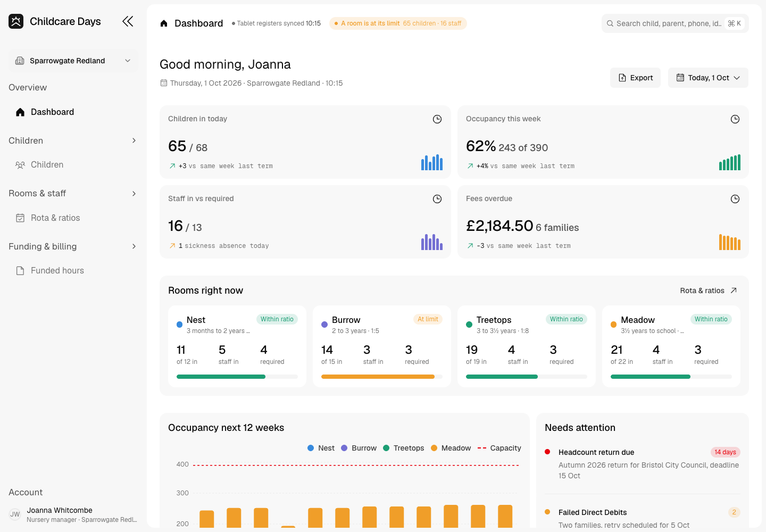Open Dashboard in the sidebar
The image size is (766, 532).
pos(73,112)
